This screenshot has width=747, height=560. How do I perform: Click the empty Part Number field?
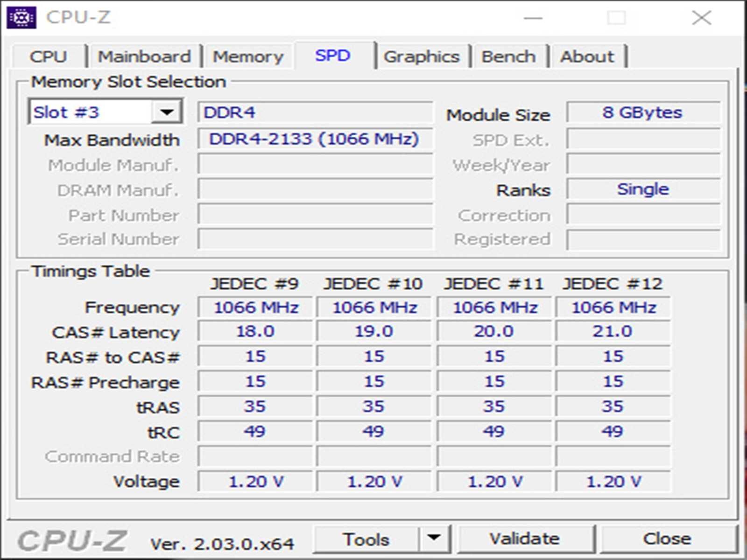(315, 215)
